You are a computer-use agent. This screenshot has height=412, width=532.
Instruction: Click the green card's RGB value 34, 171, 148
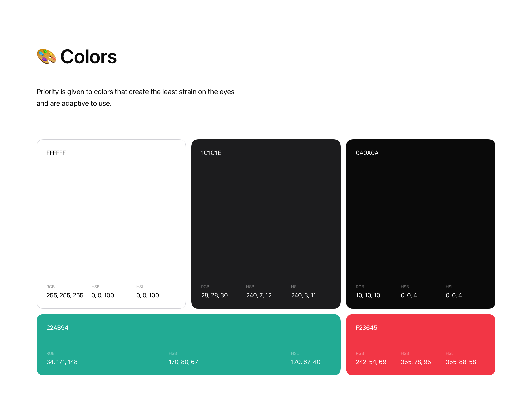tap(62, 362)
